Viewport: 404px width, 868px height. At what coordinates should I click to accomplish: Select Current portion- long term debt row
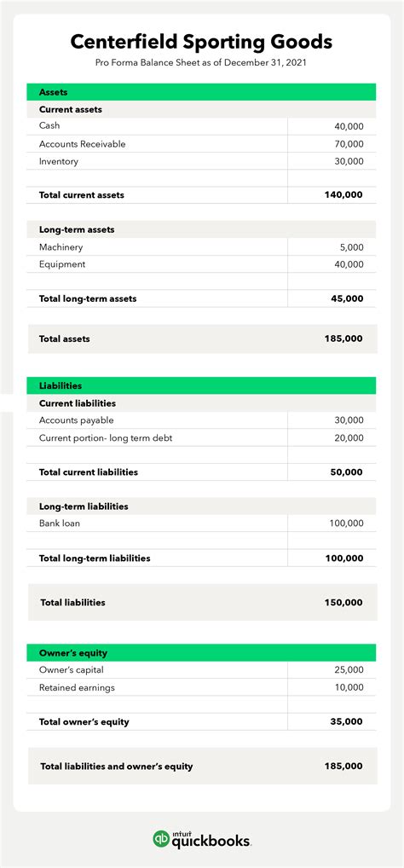click(x=201, y=438)
